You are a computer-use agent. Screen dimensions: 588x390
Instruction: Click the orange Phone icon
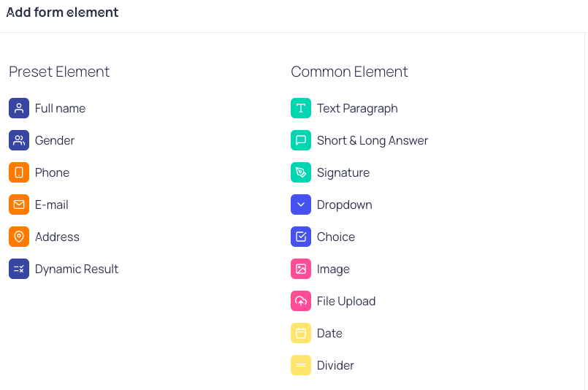(x=19, y=172)
